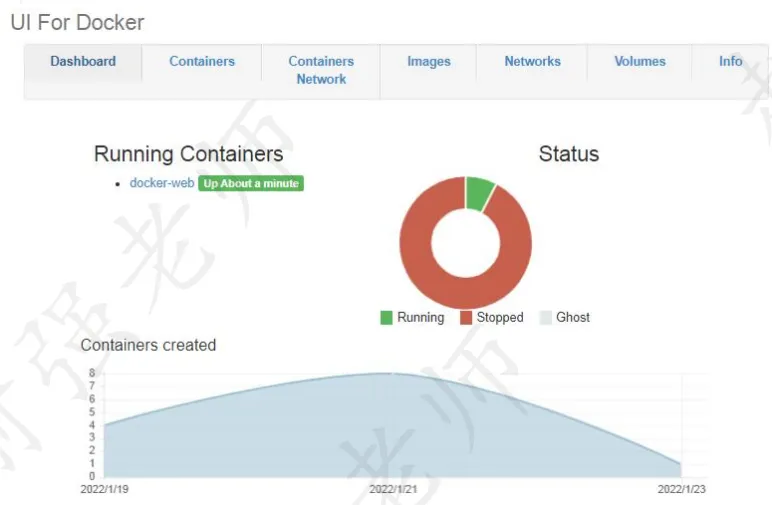Select the Networks tab
The width and height of the screenshot is (772, 505).
point(532,62)
